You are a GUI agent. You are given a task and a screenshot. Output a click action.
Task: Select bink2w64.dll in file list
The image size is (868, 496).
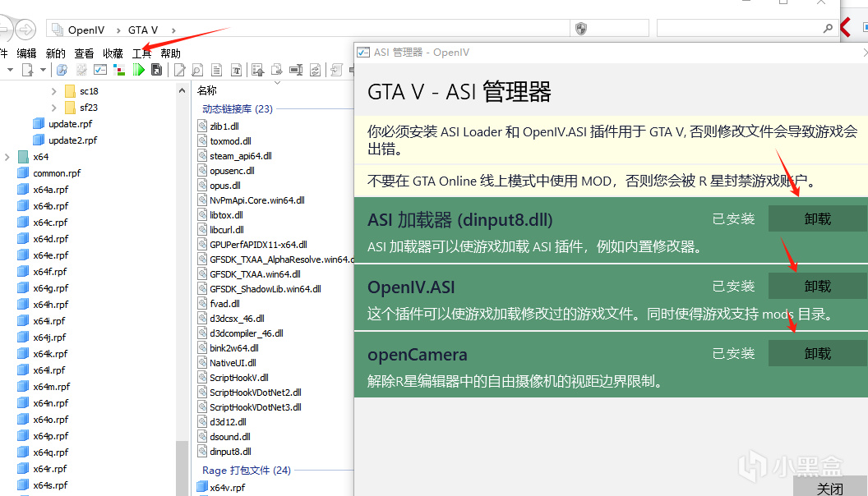tap(234, 348)
